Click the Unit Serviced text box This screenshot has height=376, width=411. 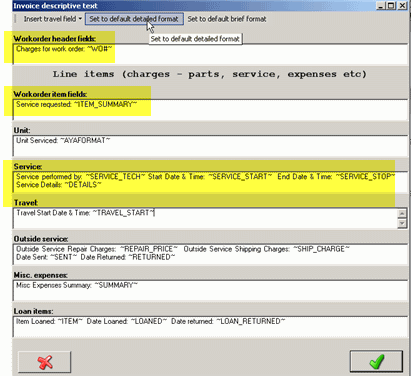click(x=210, y=146)
